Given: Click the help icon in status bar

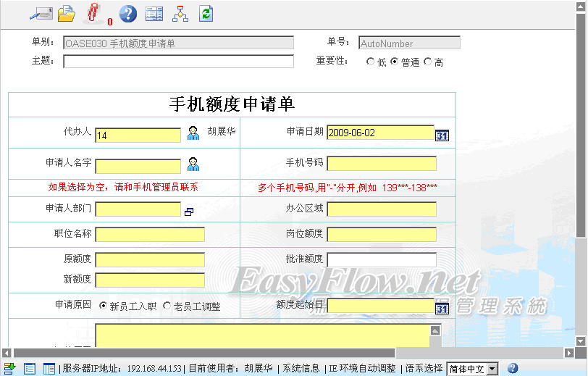Looking at the screenshot, I should (513, 369).
